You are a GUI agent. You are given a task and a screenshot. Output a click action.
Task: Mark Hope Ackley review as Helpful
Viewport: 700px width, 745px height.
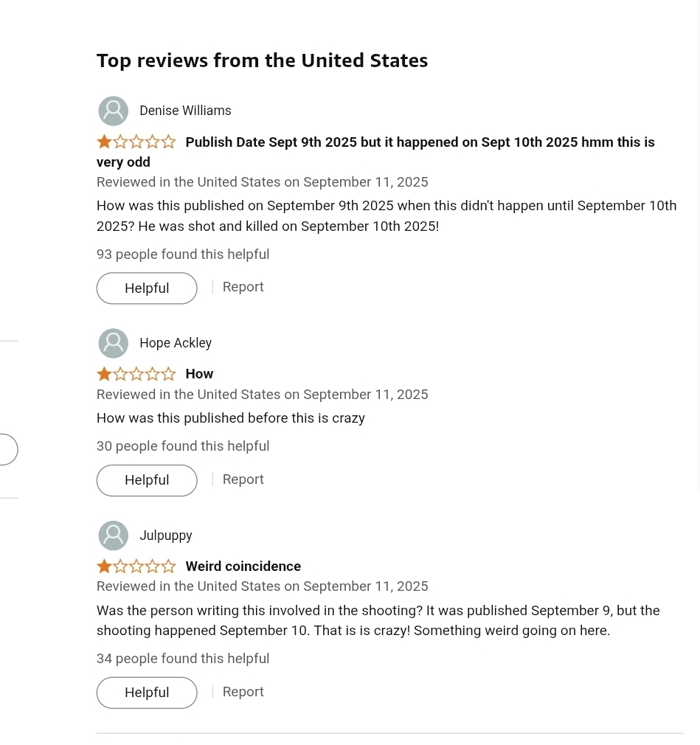tap(147, 480)
